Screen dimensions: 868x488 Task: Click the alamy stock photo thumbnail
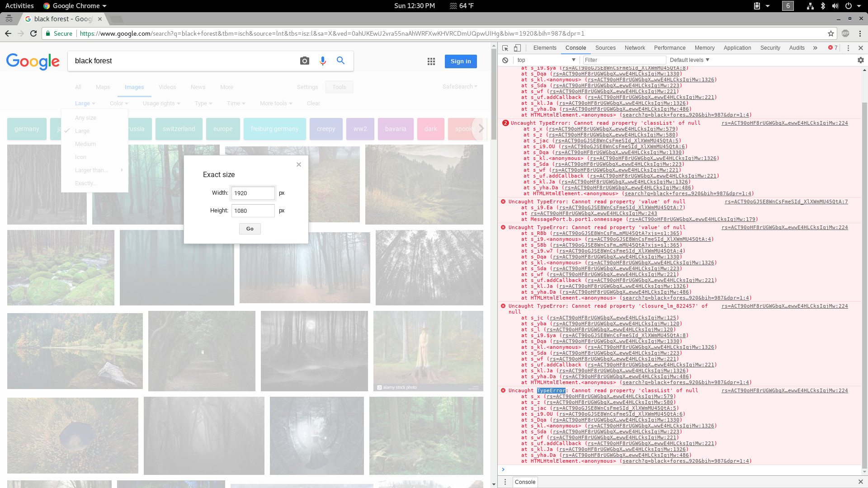tap(428, 351)
